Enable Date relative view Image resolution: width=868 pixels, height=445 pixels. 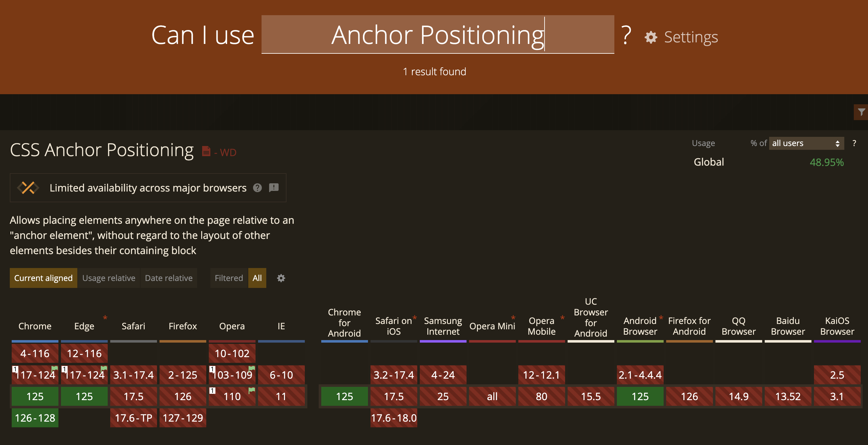(x=168, y=277)
